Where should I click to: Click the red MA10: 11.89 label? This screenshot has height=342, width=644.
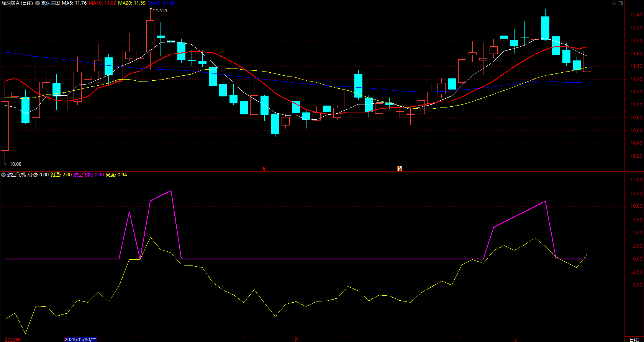(102, 3)
